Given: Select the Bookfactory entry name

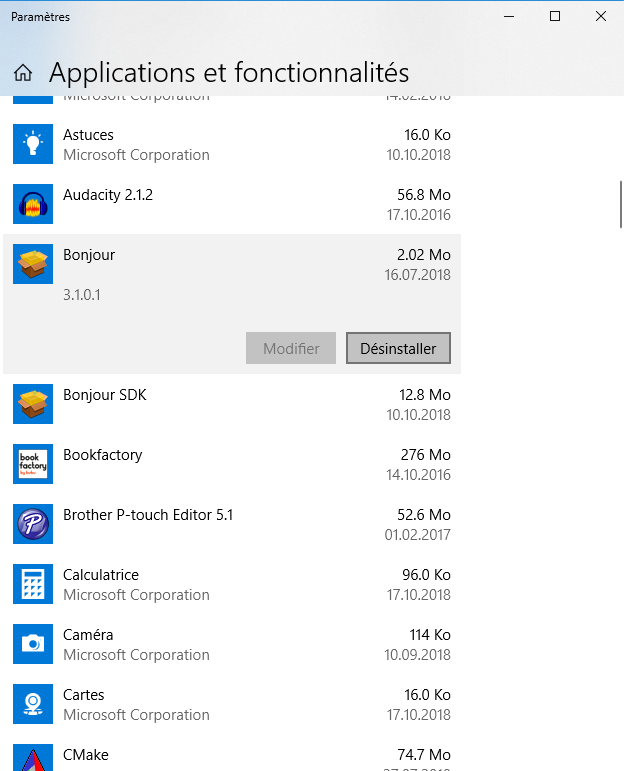Looking at the screenshot, I should pos(103,455).
